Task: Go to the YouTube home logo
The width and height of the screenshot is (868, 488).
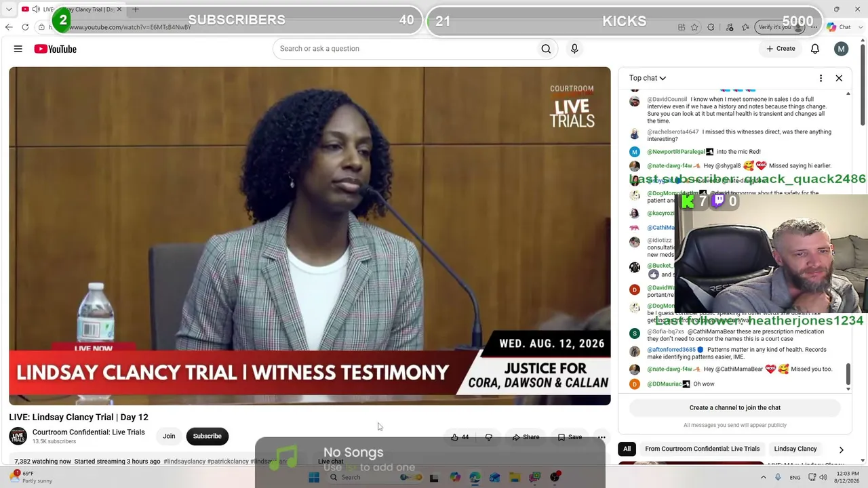Action: (55, 49)
